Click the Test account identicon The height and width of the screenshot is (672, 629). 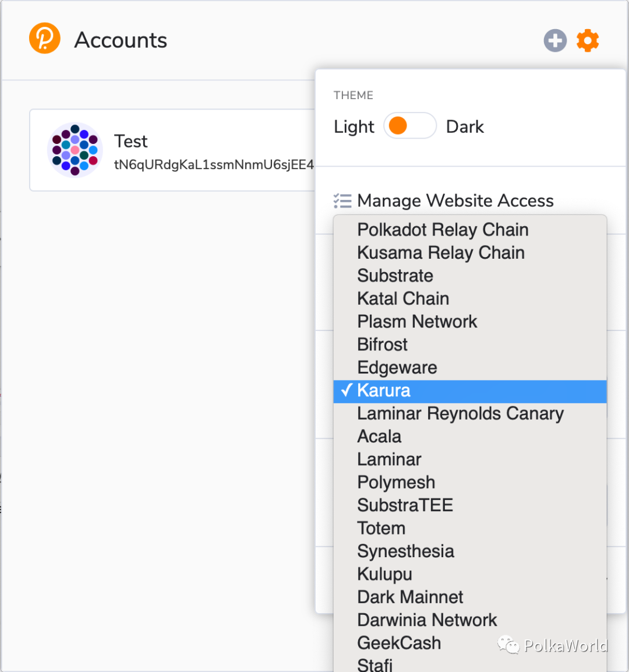(x=75, y=150)
